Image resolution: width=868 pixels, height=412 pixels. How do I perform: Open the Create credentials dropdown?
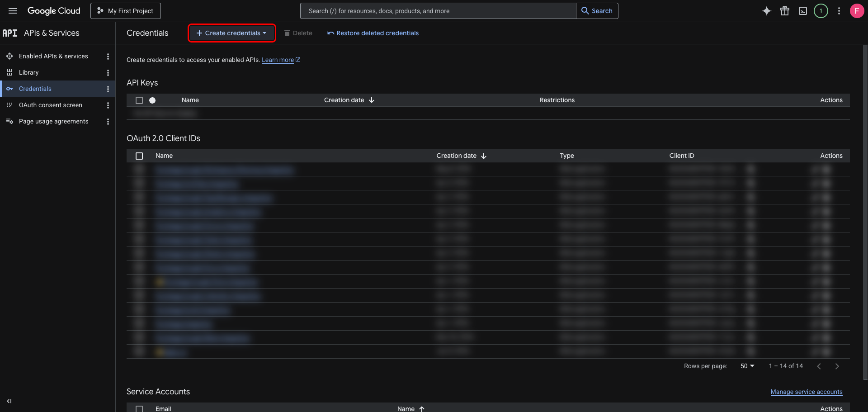[x=231, y=33]
